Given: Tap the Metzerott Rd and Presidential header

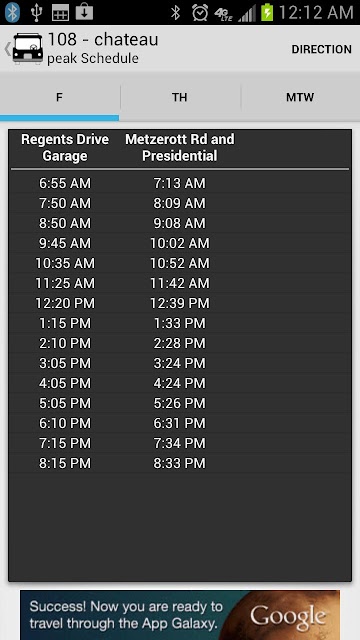Looking at the screenshot, I should pos(180,147).
